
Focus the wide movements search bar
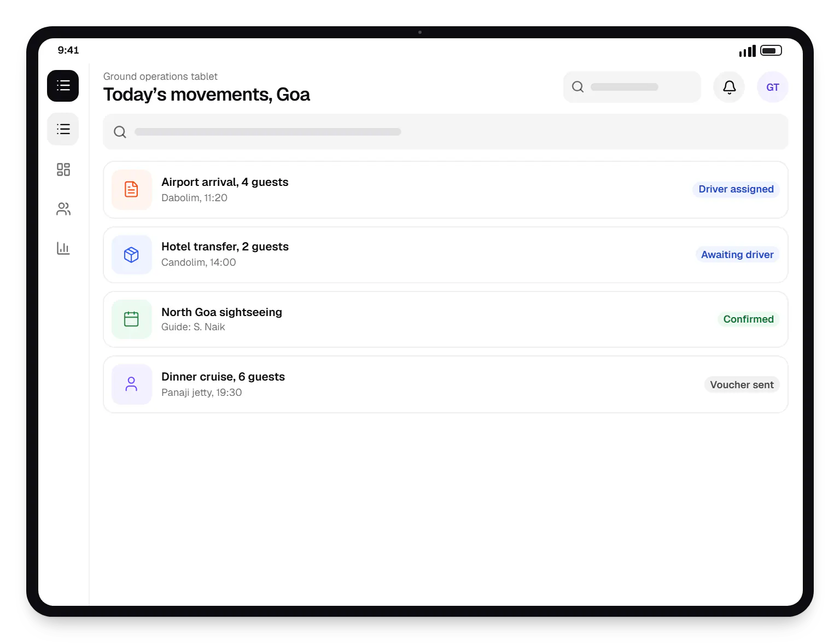[445, 132]
